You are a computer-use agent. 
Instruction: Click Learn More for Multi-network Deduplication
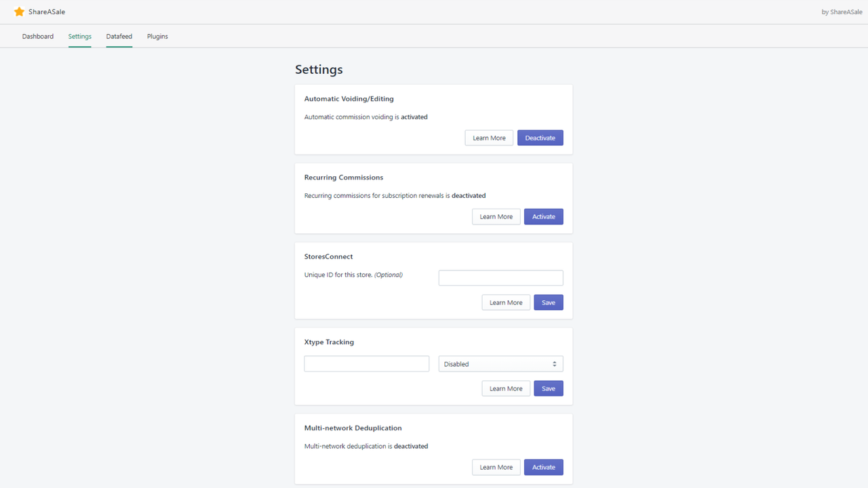[x=496, y=467]
